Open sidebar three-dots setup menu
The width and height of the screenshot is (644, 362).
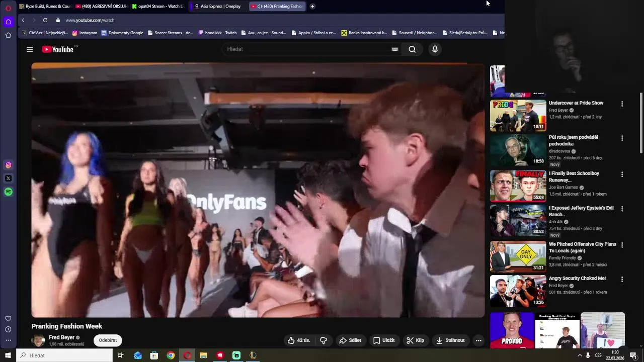[x=8, y=340]
